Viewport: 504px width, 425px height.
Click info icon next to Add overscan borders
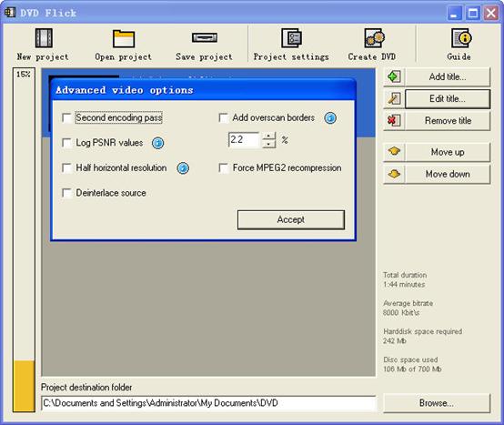click(330, 118)
